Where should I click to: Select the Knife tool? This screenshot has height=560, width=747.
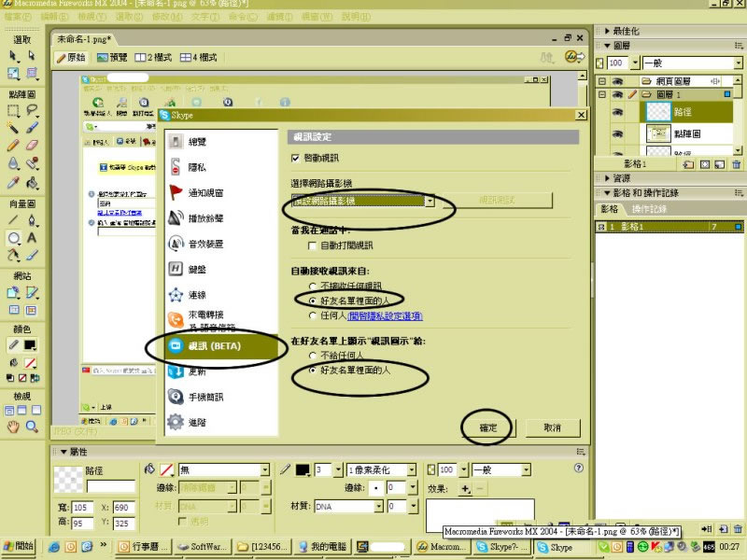coord(32,255)
